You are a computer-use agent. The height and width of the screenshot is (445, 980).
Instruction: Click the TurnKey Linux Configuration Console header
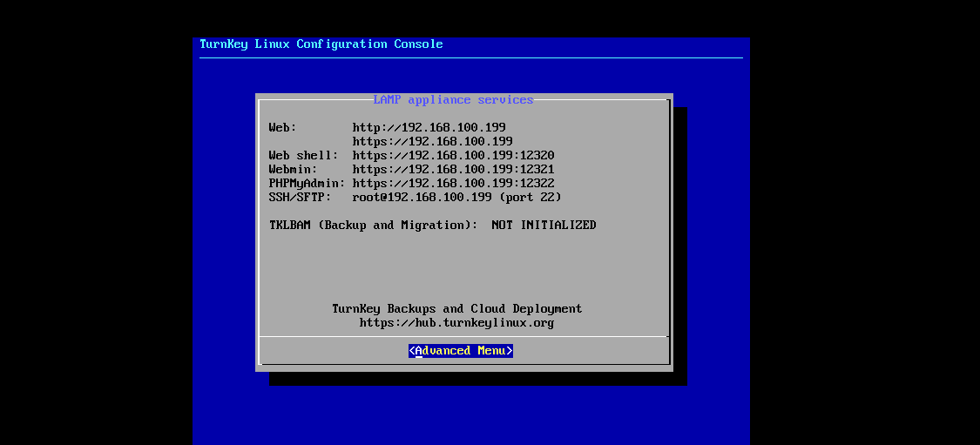[x=321, y=44]
